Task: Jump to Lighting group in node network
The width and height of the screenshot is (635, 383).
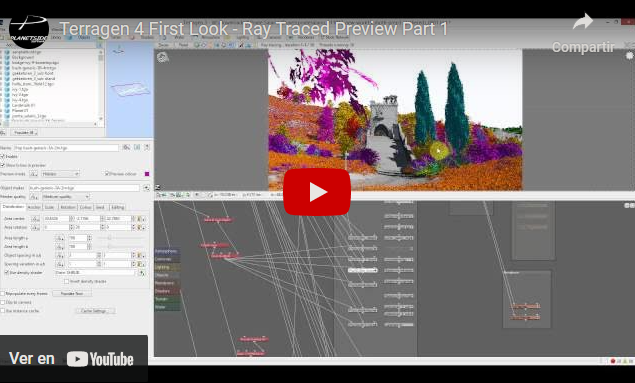Action: (x=167, y=267)
